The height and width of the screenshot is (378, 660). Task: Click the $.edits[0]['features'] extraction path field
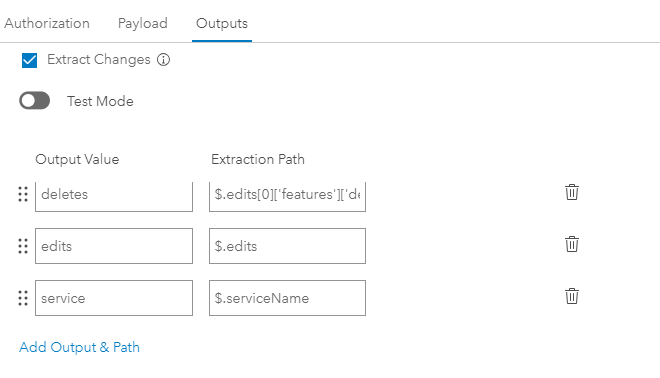coord(287,196)
